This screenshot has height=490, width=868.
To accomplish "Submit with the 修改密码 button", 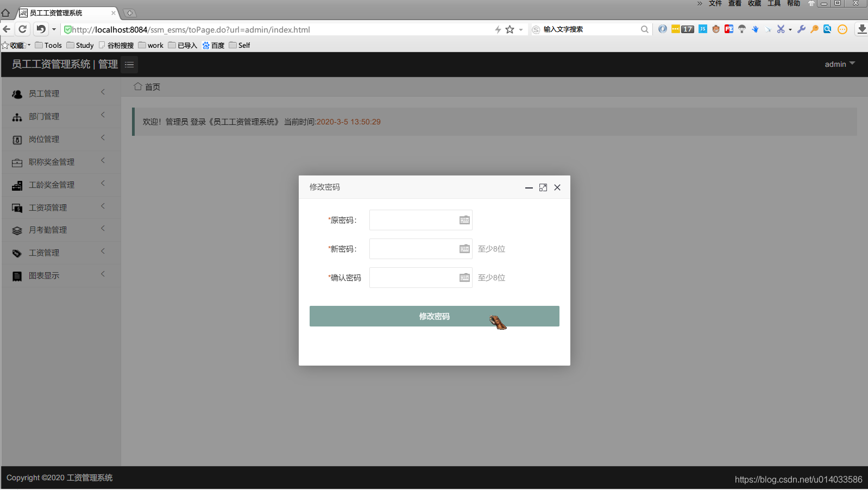I will point(435,316).
